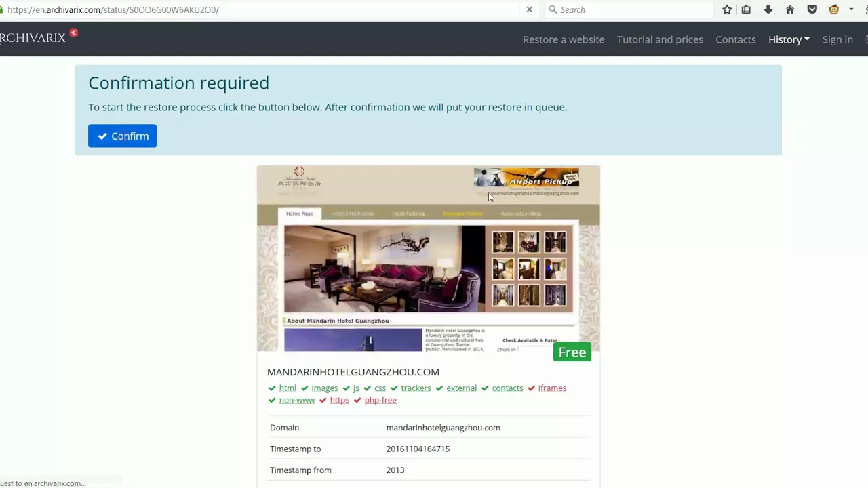Click the Pocket save icon
This screenshot has height=488, width=868.
pyautogui.click(x=812, y=9)
